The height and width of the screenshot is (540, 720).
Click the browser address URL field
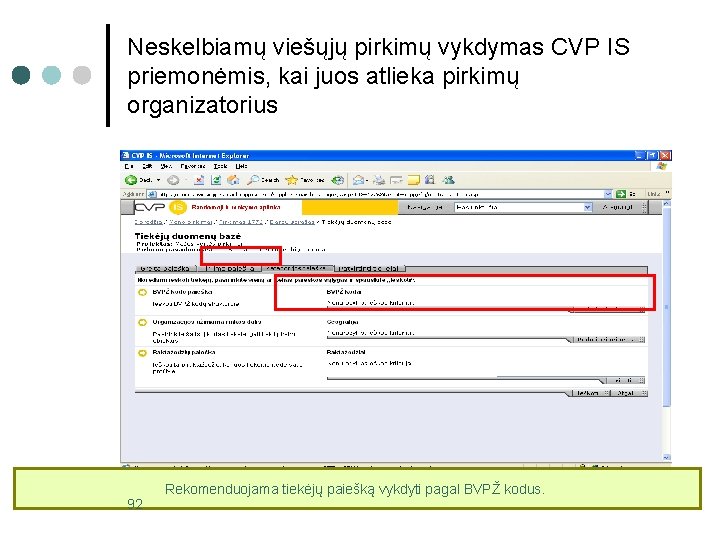click(x=381, y=194)
